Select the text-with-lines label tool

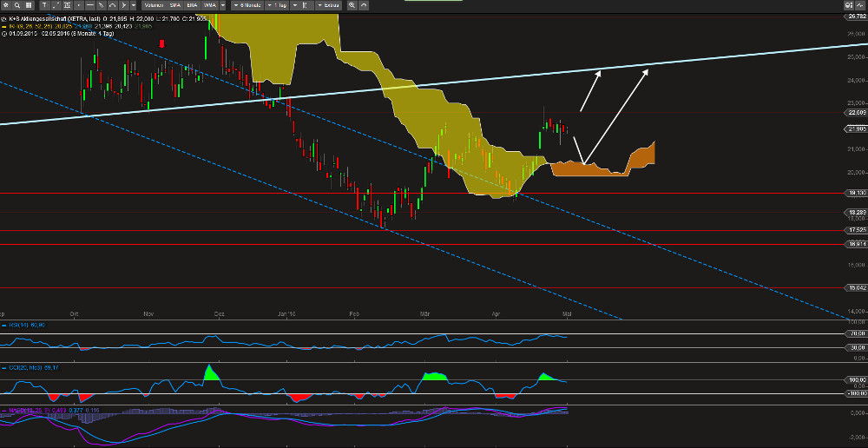(68, 5)
